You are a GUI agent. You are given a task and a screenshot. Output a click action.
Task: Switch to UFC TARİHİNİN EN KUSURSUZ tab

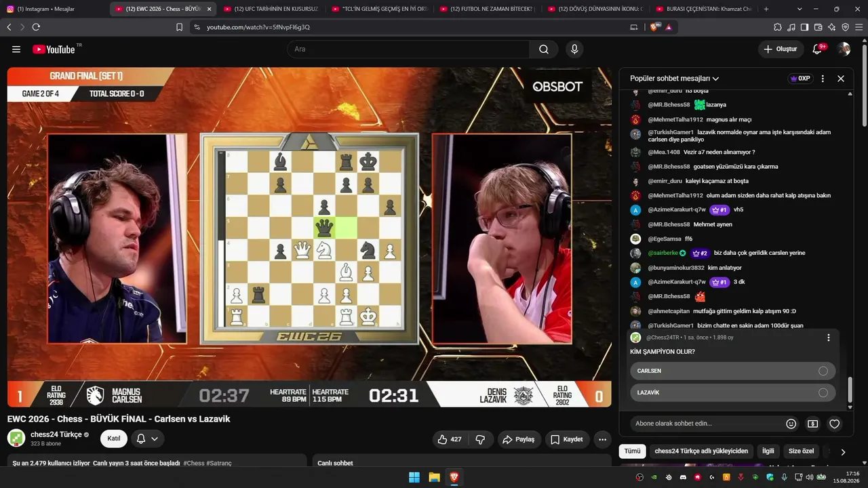click(x=271, y=9)
